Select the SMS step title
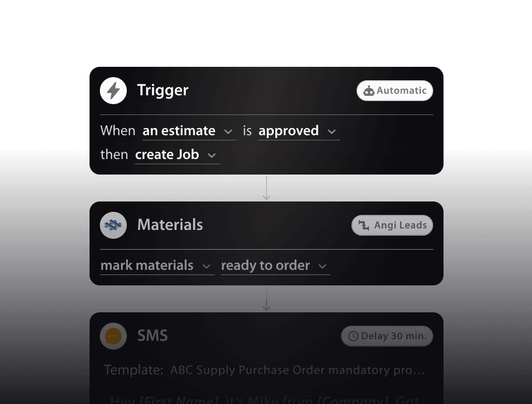 [x=152, y=336]
